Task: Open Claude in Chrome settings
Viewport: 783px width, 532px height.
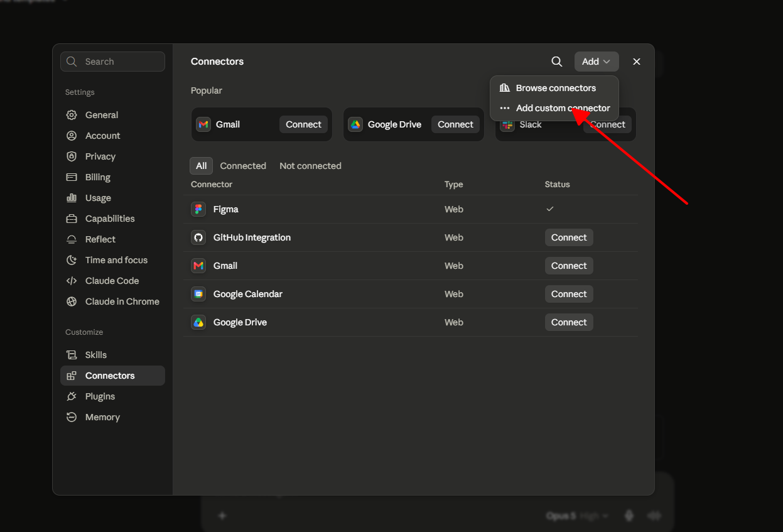Action: [x=113, y=301]
